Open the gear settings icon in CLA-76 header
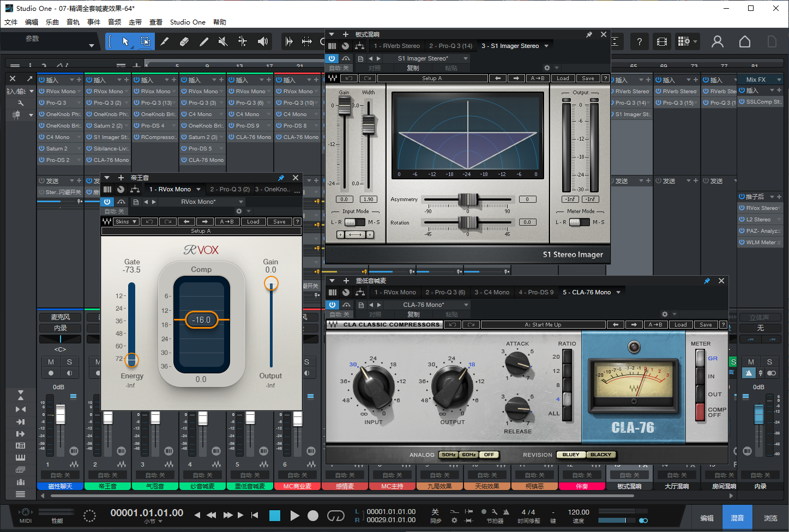 [x=664, y=314]
